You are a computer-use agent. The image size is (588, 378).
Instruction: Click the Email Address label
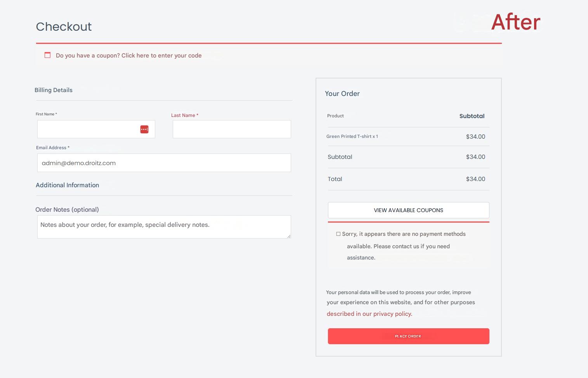click(x=52, y=148)
